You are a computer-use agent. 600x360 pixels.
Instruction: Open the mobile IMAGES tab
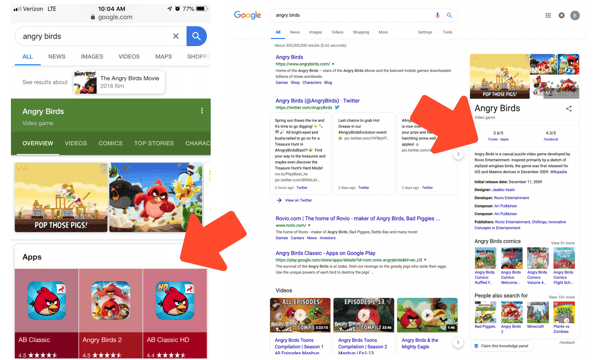coord(92,57)
